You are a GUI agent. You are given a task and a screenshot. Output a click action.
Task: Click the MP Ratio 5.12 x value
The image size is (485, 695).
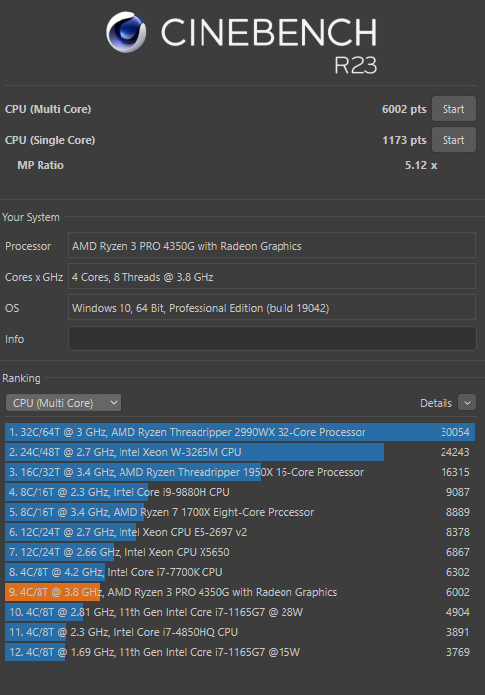click(421, 165)
